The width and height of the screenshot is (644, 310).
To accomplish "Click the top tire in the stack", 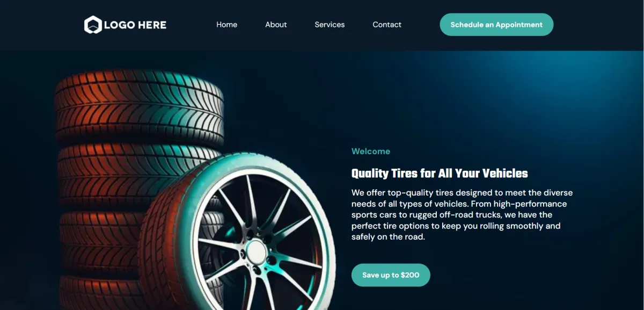I will [x=139, y=107].
